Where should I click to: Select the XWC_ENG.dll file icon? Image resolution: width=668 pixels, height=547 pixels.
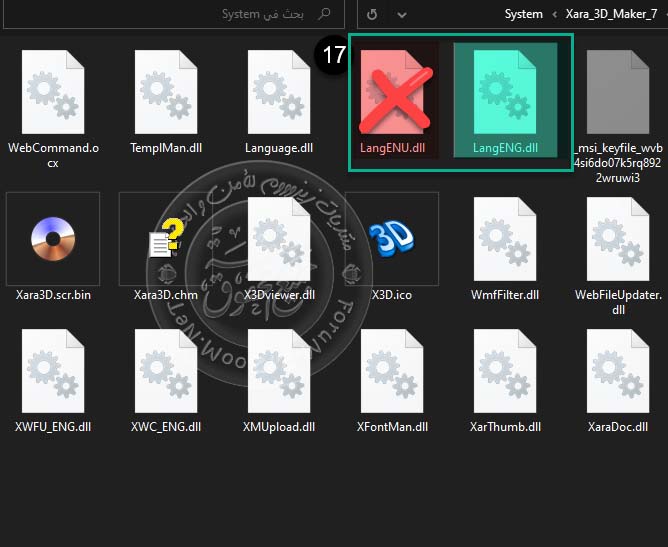[x=166, y=371]
